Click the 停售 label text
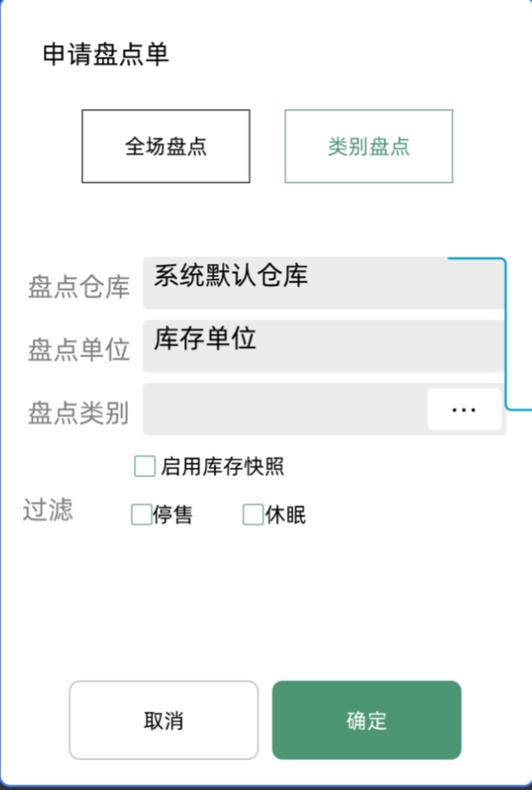This screenshot has height=790, width=532. (173, 515)
